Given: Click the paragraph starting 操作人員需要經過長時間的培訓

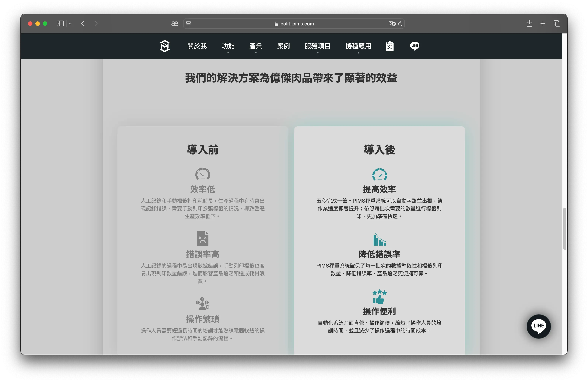Looking at the screenshot, I should tap(203, 334).
